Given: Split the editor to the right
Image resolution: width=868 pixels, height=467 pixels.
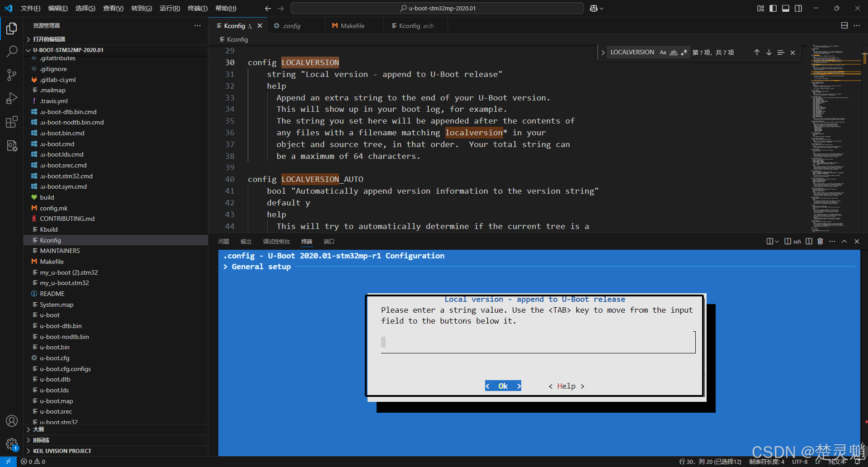Looking at the screenshot, I should click(844, 26).
